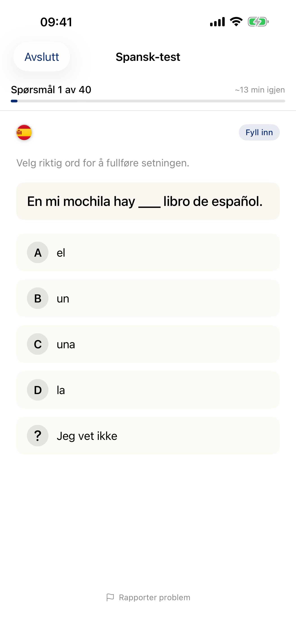The height and width of the screenshot is (644, 296).
Task: Click the quiz progress bar
Action: tap(148, 101)
